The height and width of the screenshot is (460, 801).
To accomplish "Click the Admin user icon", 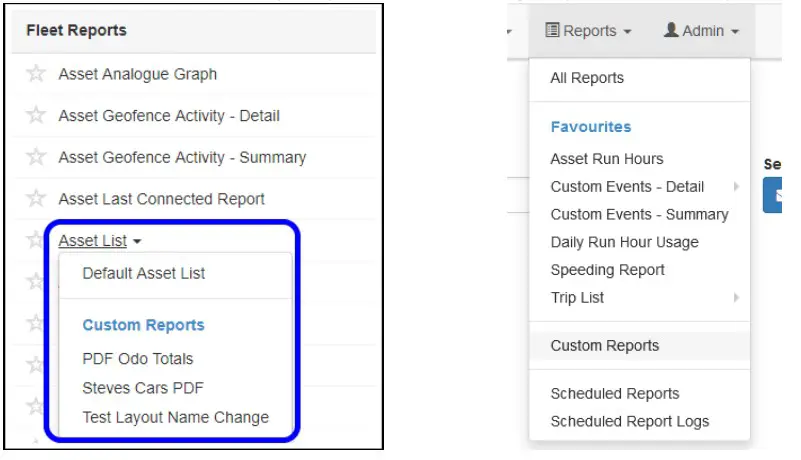I will pyautogui.click(x=671, y=31).
